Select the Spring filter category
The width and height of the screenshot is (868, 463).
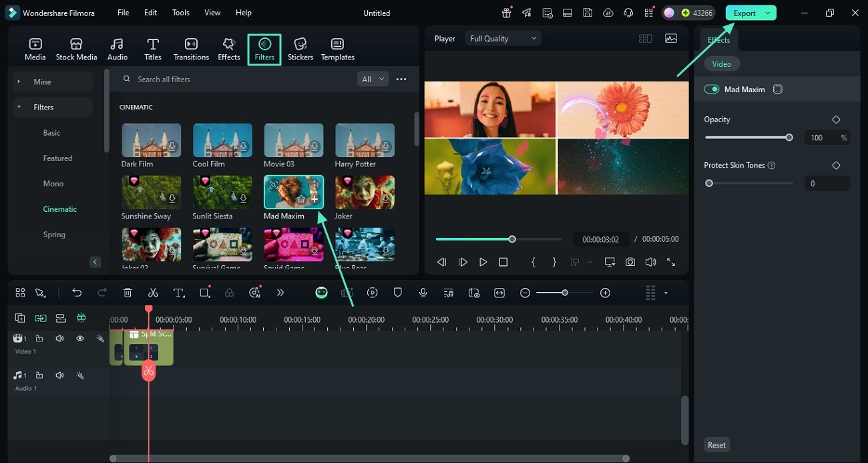click(54, 235)
